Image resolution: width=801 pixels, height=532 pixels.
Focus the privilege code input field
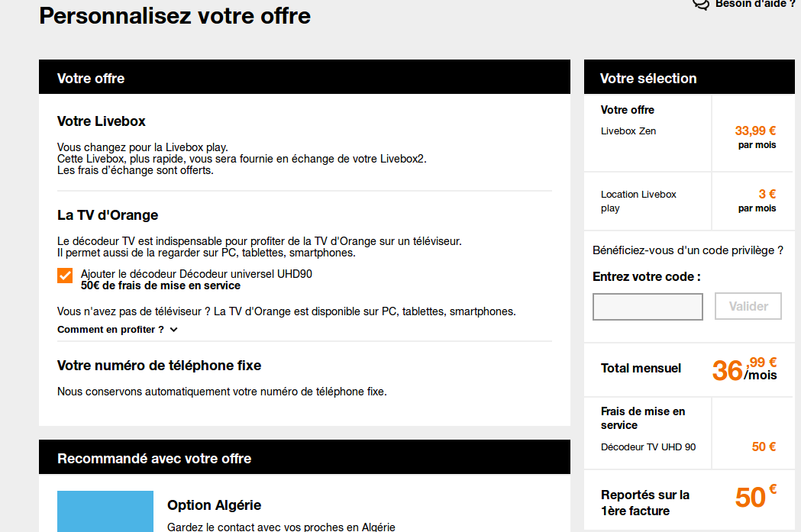click(x=648, y=306)
